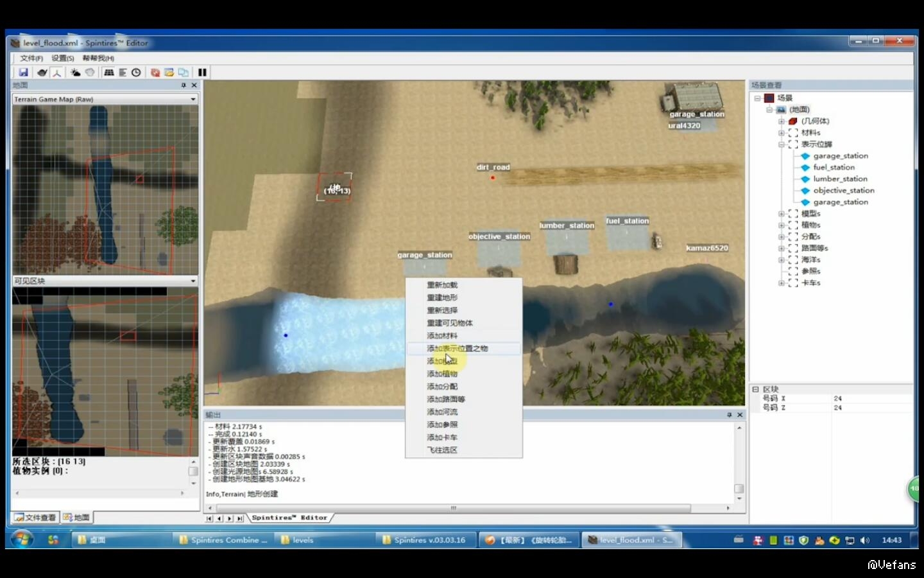The height and width of the screenshot is (578, 924).
Task: Open the Terrain Game Map (Raw) dropdown
Action: coord(105,100)
